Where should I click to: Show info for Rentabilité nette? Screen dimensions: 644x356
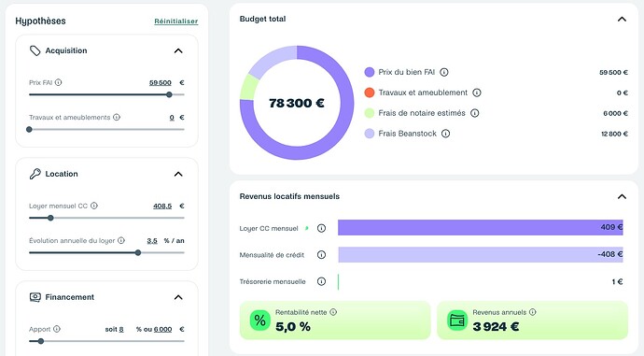333,312
